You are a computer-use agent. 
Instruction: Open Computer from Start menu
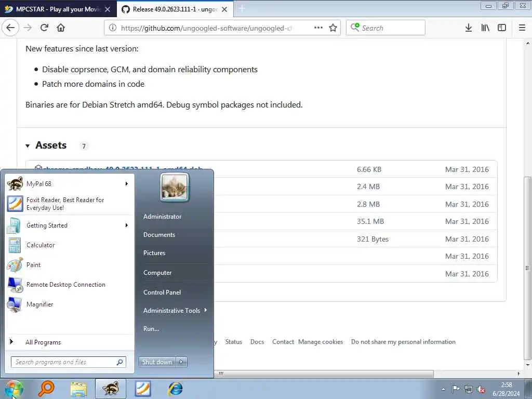pyautogui.click(x=157, y=273)
